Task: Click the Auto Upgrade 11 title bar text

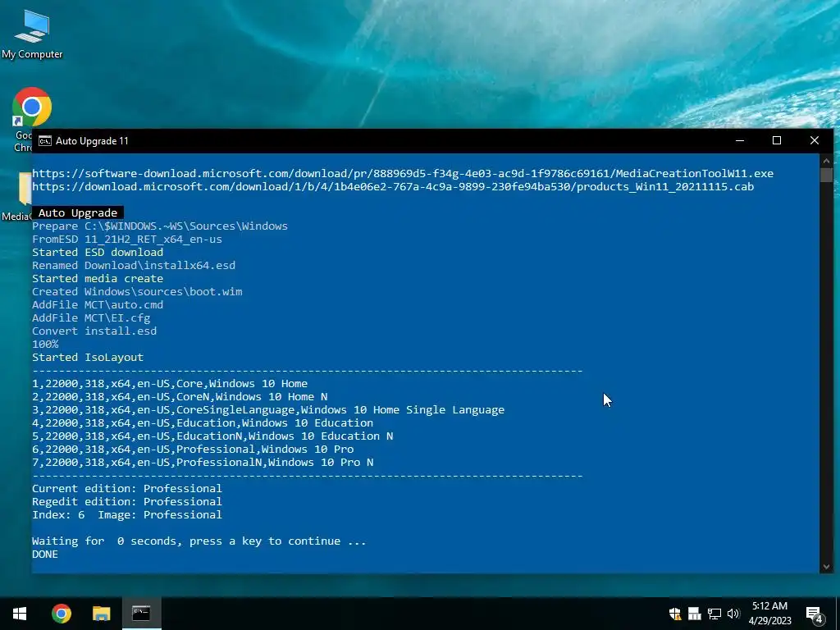Action: [x=92, y=141]
